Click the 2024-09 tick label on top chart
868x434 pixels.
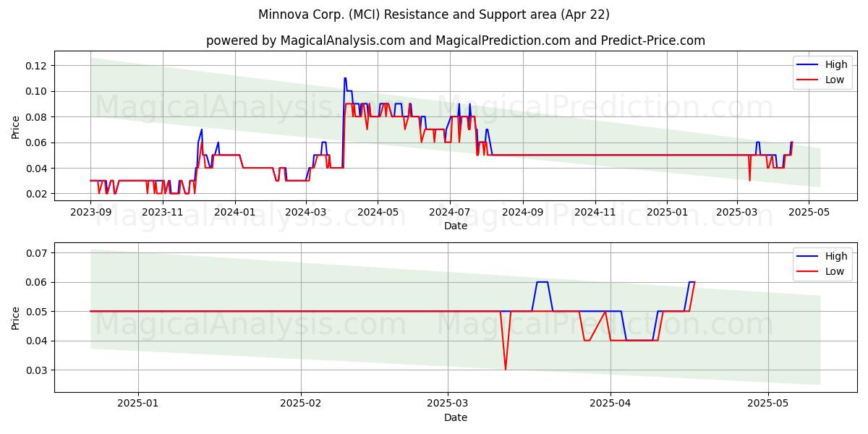522,213
